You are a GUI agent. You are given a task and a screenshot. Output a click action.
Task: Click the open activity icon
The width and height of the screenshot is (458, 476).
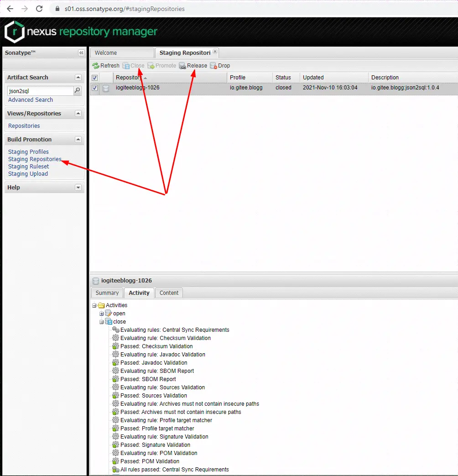[x=109, y=313]
